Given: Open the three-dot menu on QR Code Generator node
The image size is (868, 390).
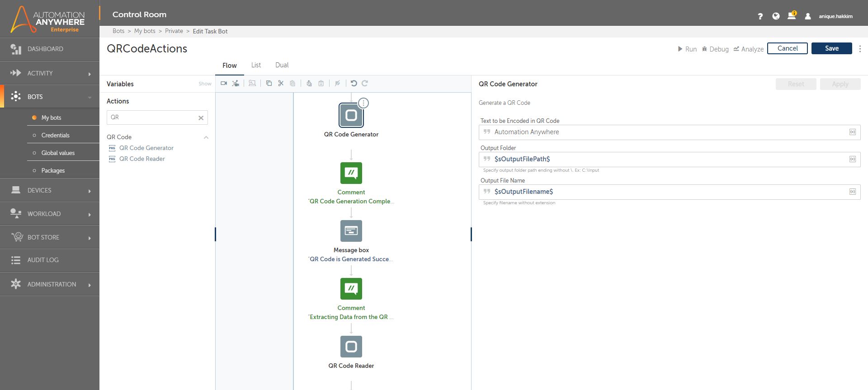Looking at the screenshot, I should click(x=363, y=103).
